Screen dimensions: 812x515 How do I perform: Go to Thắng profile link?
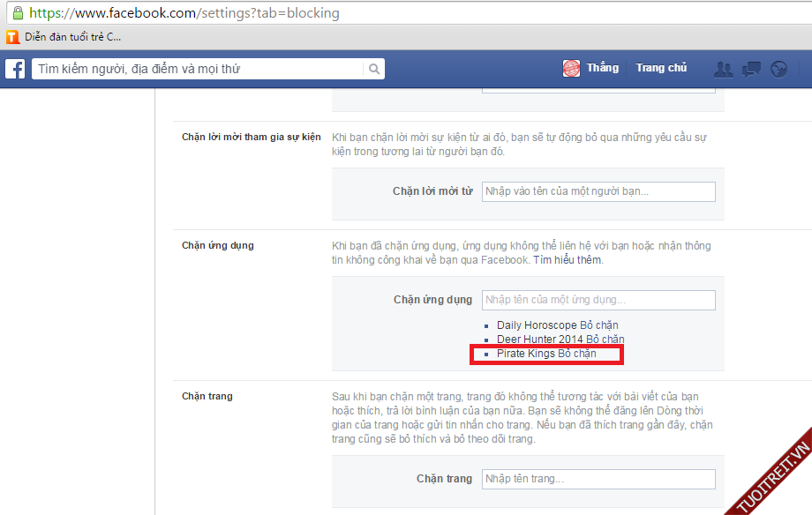pos(602,68)
